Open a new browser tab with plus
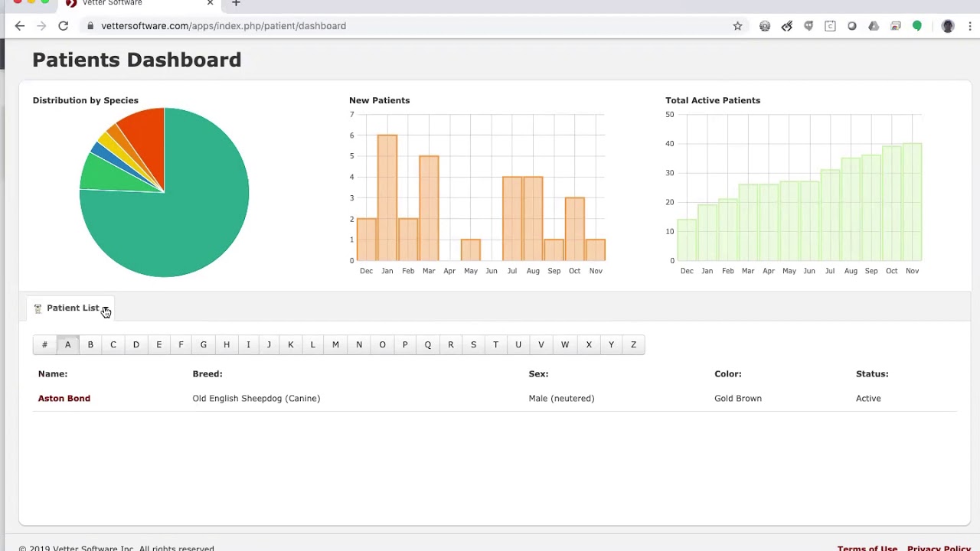980x551 pixels. pos(236,3)
